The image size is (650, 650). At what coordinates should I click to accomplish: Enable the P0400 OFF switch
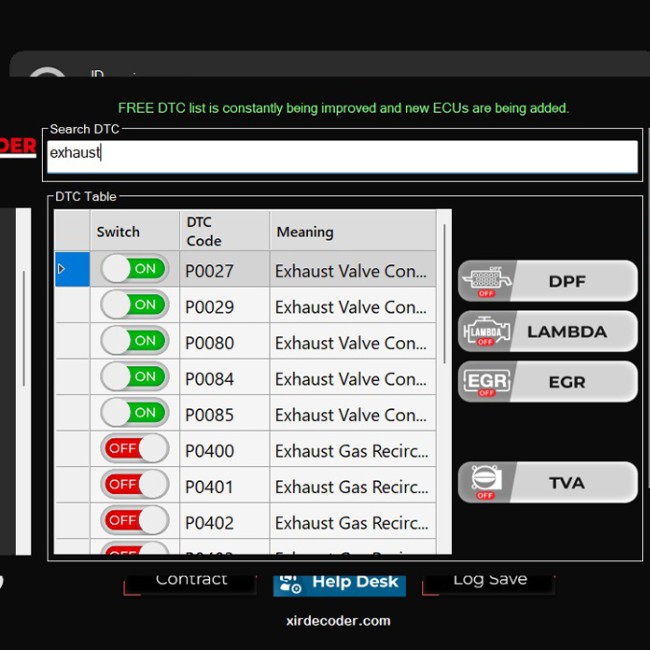click(134, 448)
